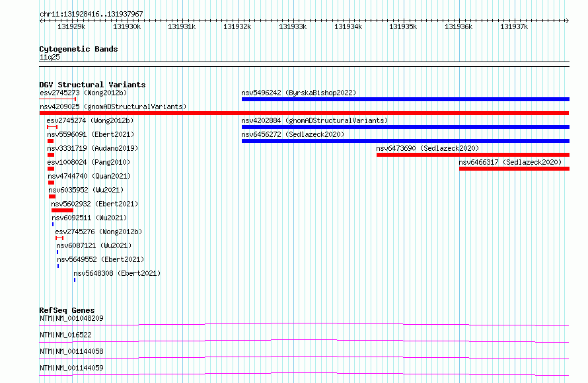Screen dimensions: 588x383
Task: Open the nsv6473690 (Sedlazeck2020) label
Action: [x=427, y=148]
